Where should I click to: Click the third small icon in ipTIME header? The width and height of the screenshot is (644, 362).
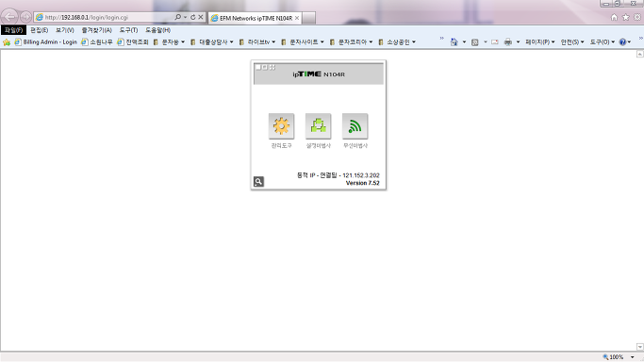[272, 67]
